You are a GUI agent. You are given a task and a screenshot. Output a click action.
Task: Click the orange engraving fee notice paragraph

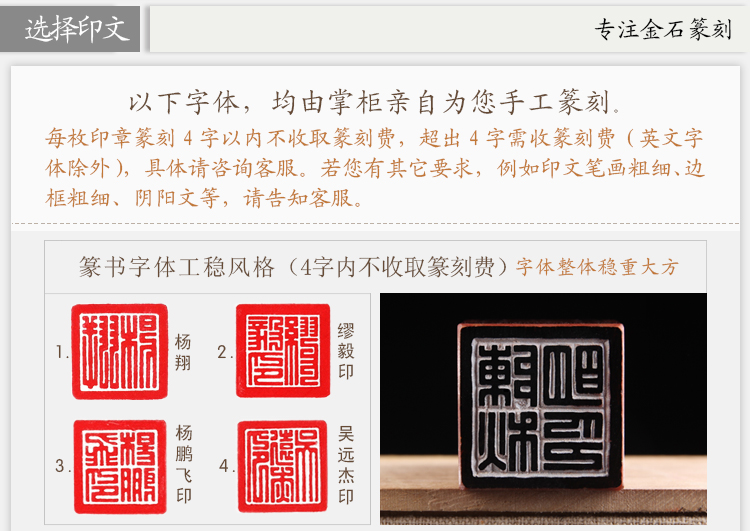pyautogui.click(x=375, y=168)
